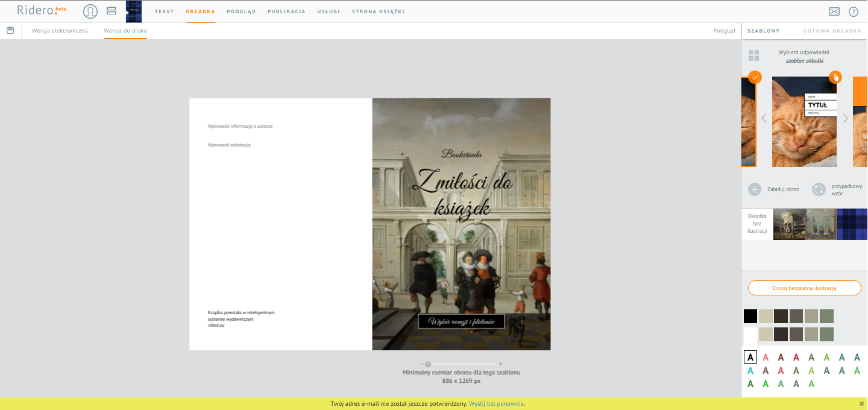This screenshot has height=410, width=868.
Task: Click the checkmark badge on selected template
Action: (x=755, y=77)
